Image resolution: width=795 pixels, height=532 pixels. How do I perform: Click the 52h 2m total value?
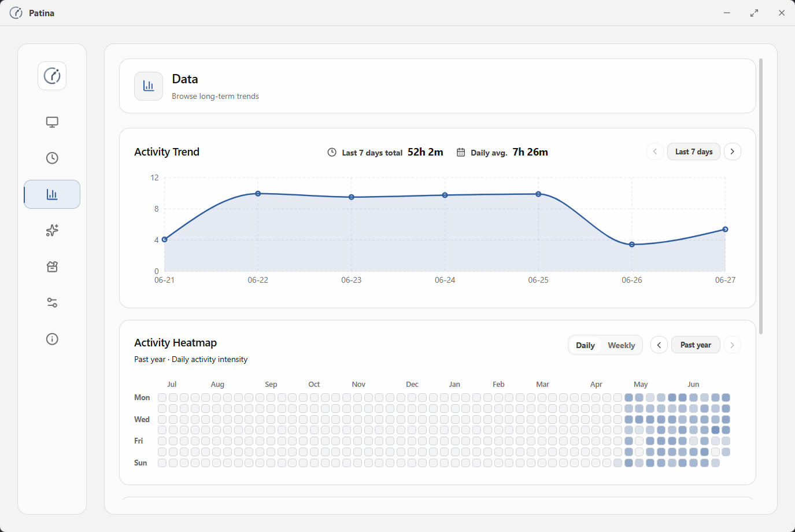pyautogui.click(x=426, y=152)
